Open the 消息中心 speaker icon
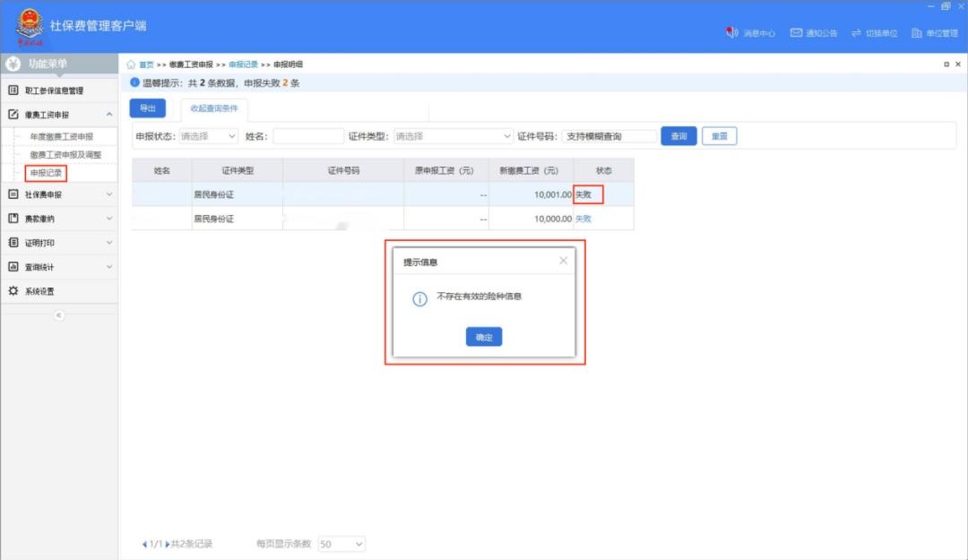Viewport: 968px width, 560px height. coord(732,33)
